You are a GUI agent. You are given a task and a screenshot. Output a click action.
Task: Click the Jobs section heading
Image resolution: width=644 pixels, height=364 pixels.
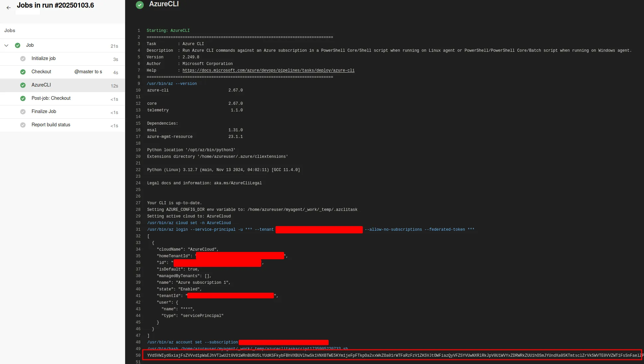coord(10,30)
